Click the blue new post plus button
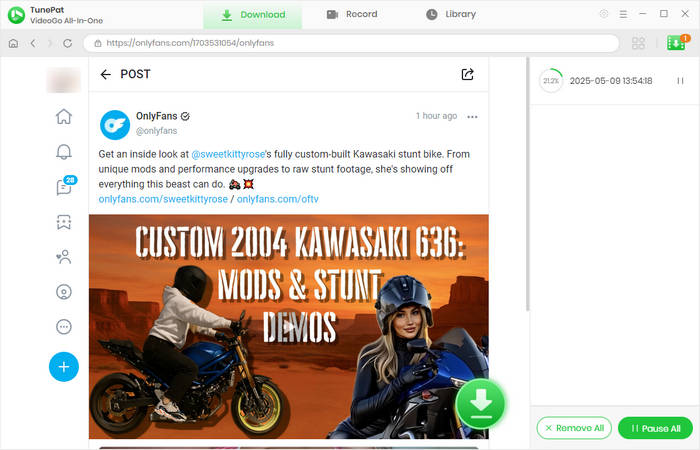The height and width of the screenshot is (450, 700). [x=64, y=367]
